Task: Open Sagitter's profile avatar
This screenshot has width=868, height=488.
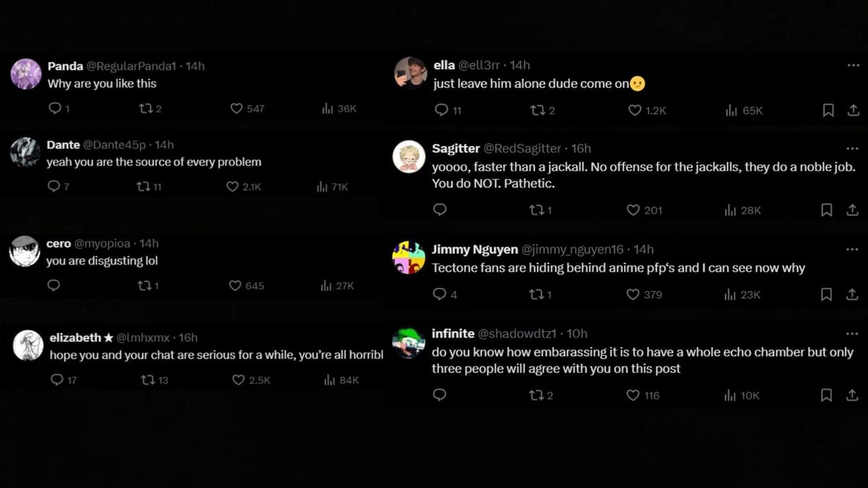Action: point(409,156)
